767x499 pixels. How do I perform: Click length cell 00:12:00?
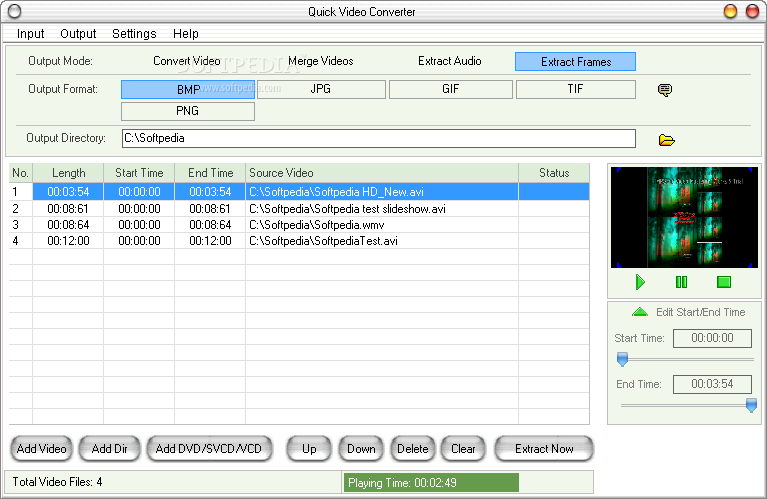click(68, 241)
